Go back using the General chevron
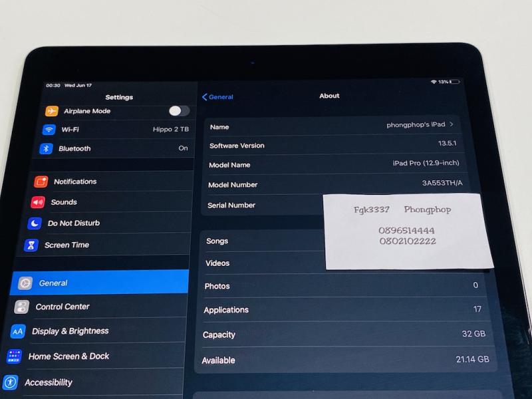This screenshot has height=399, width=532. [205, 97]
